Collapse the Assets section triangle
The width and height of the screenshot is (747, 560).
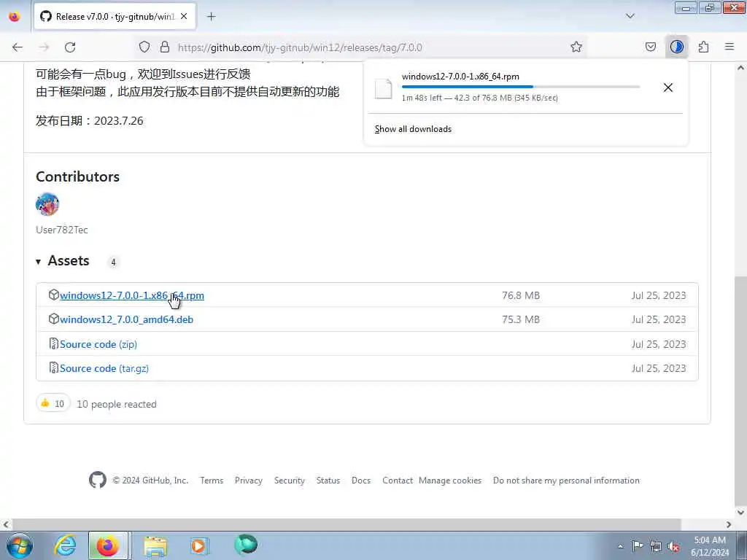39,262
